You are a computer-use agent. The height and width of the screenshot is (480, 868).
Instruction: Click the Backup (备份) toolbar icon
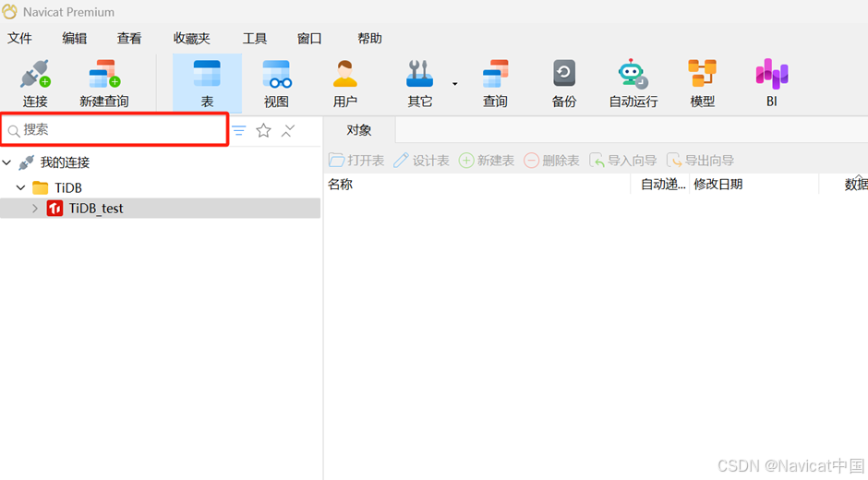564,74
